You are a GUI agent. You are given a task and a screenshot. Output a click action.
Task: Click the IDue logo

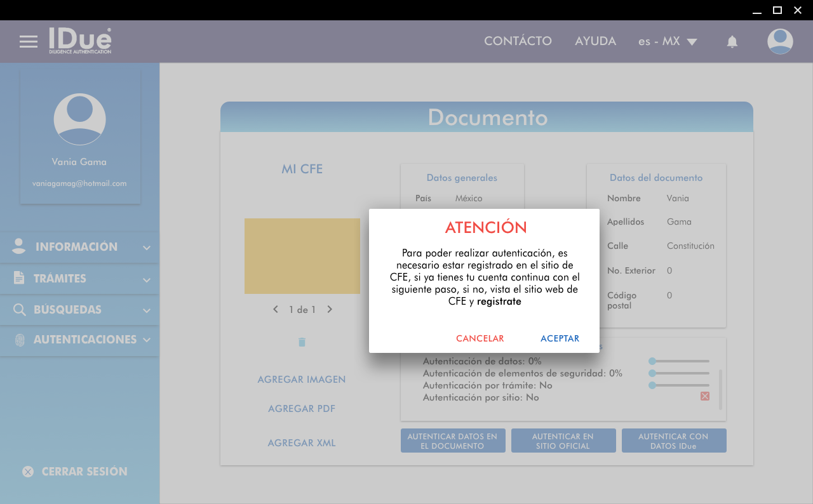pyautogui.click(x=80, y=41)
